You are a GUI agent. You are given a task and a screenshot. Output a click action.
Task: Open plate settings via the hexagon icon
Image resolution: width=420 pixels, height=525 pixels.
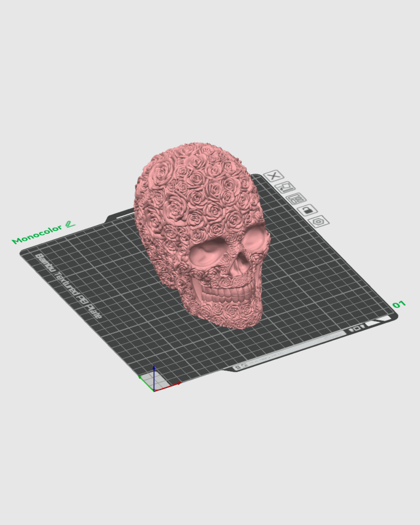(318, 222)
